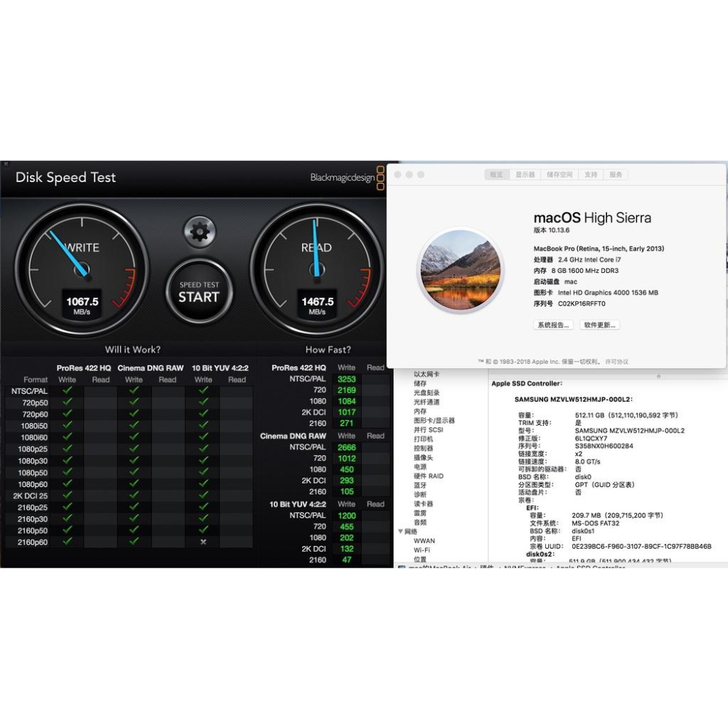
Task: Select WWAN under 网络
Action: 424,542
